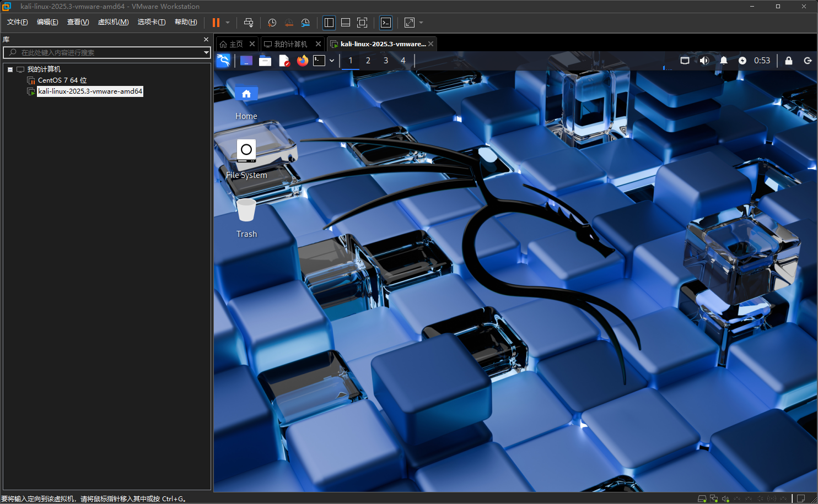This screenshot has width=818, height=504.
Task: Open the Kali applications menu dragon icon
Action: coord(223,61)
